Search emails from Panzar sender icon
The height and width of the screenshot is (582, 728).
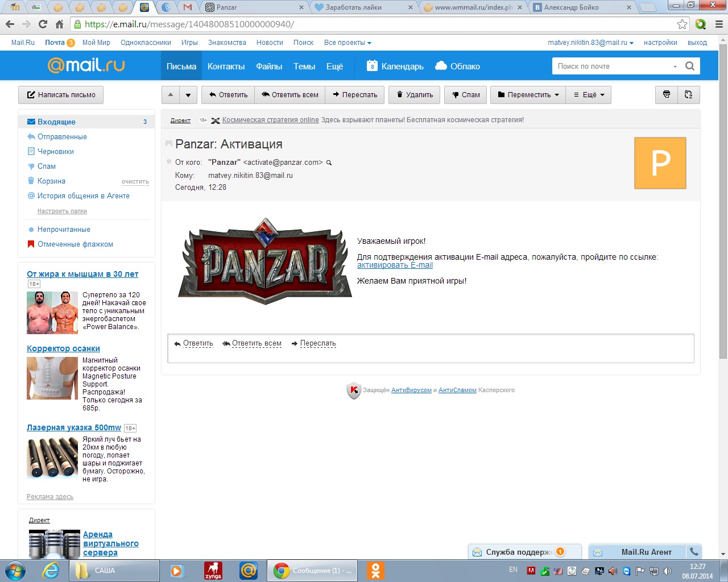(x=329, y=163)
